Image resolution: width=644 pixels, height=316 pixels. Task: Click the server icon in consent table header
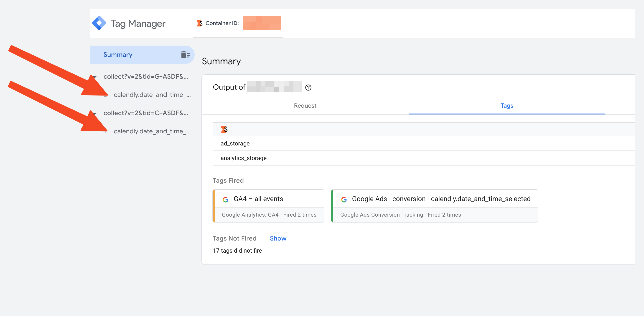(224, 129)
